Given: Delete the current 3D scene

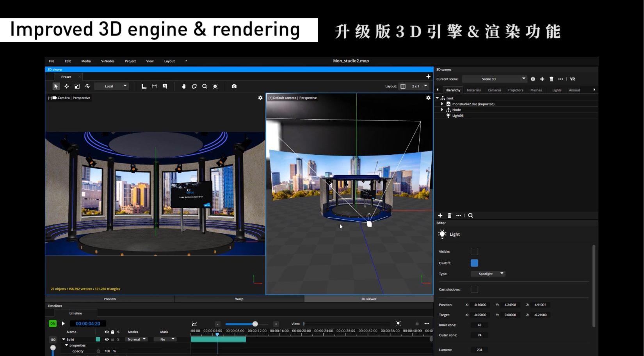Looking at the screenshot, I should (551, 79).
